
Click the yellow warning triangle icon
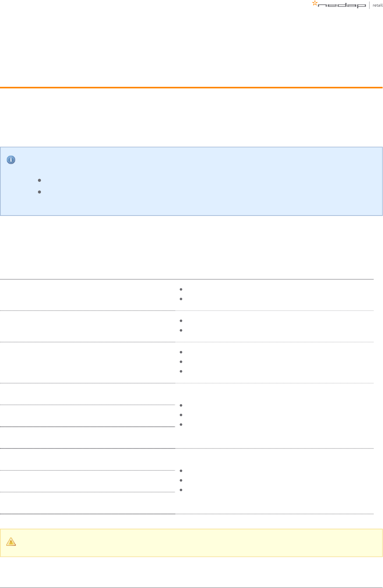point(11,541)
